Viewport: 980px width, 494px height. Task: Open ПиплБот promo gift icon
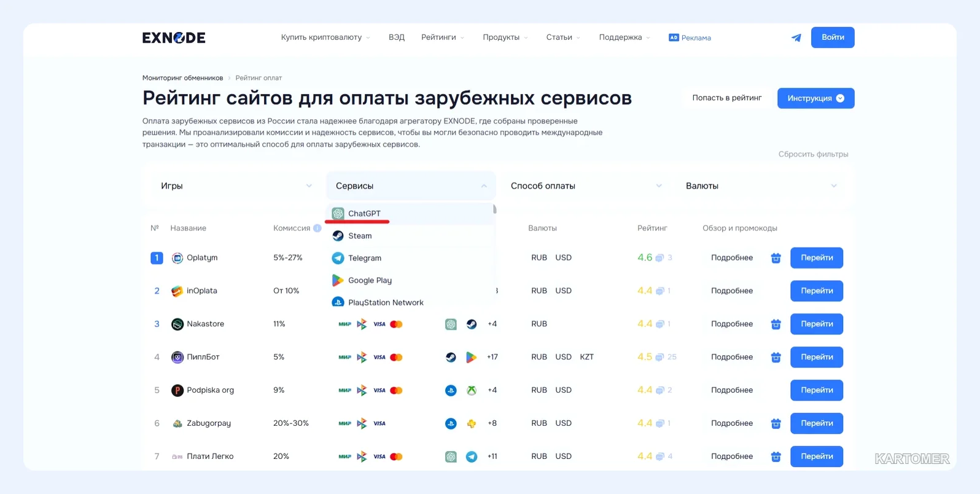(x=776, y=357)
